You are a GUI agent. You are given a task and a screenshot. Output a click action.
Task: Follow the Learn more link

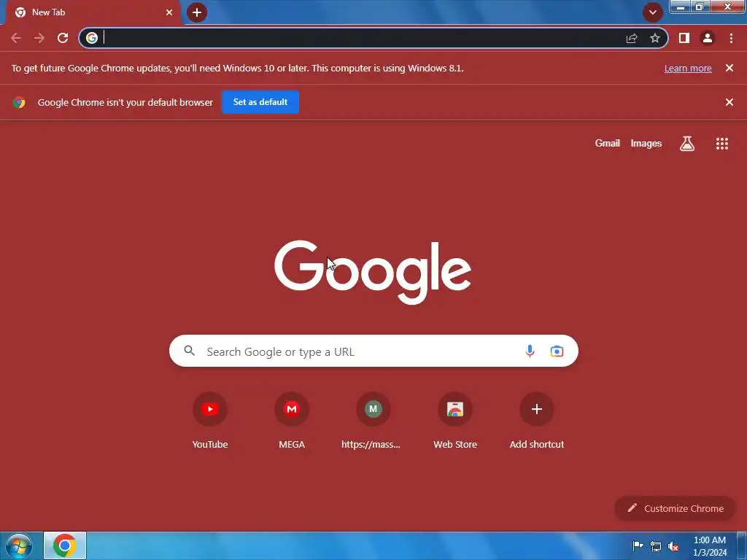point(688,68)
